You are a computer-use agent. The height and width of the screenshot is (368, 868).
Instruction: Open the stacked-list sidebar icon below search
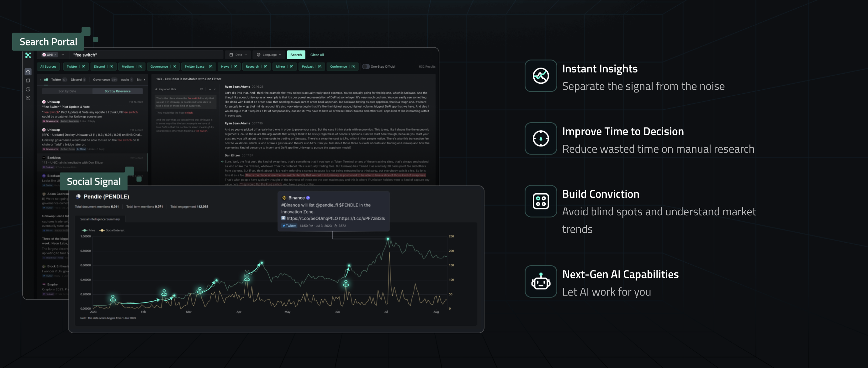point(28,81)
